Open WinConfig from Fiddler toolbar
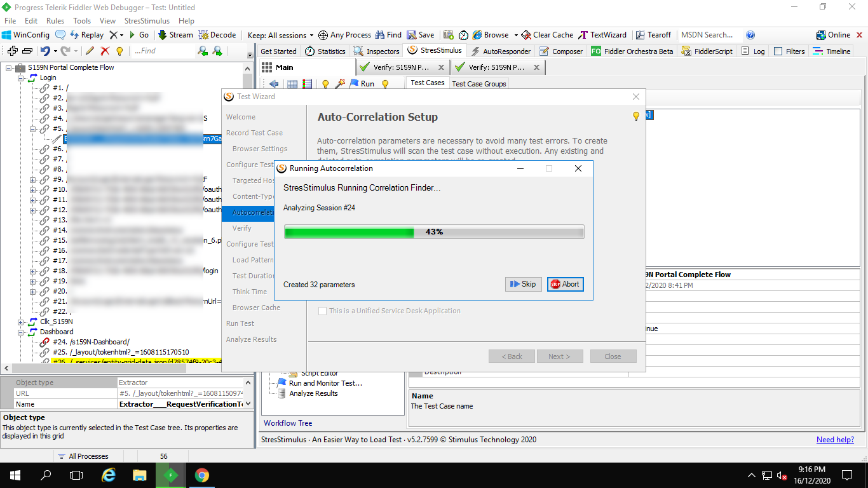This screenshot has height=488, width=868. click(x=25, y=35)
